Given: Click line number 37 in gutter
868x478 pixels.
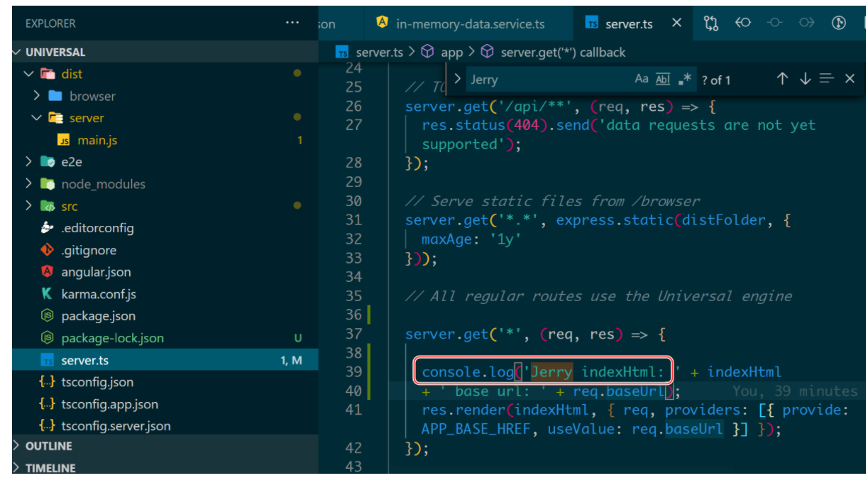Looking at the screenshot, I should tap(353, 334).
